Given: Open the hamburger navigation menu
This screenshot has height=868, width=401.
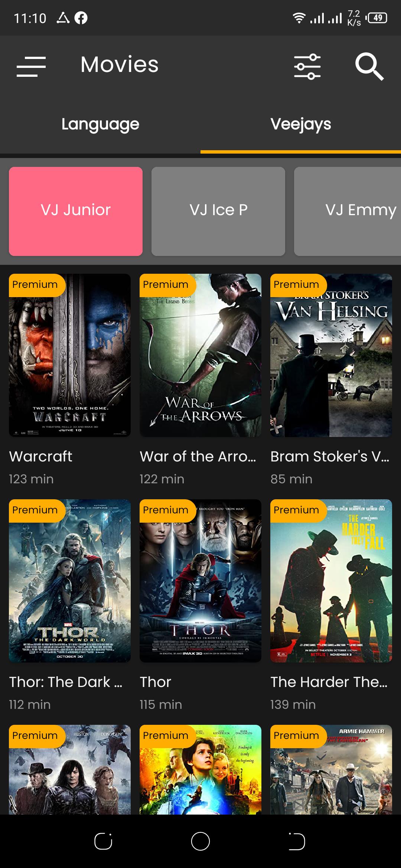Looking at the screenshot, I should point(31,67).
